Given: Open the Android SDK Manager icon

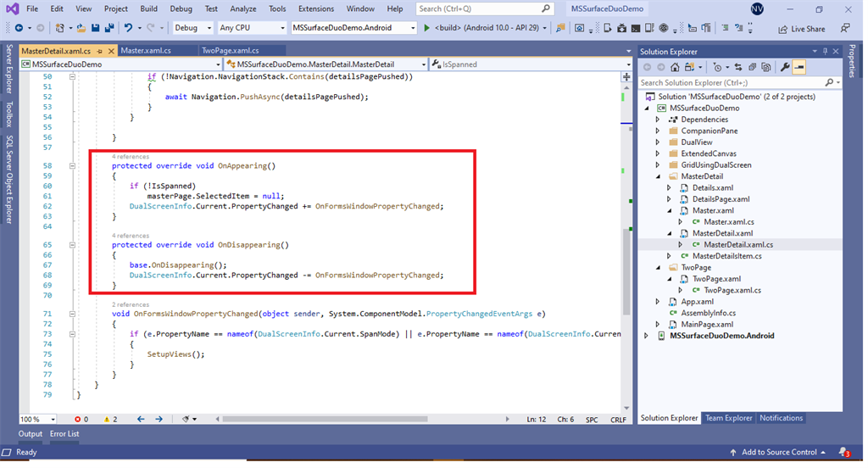Looking at the screenshot, I should click(621, 28).
